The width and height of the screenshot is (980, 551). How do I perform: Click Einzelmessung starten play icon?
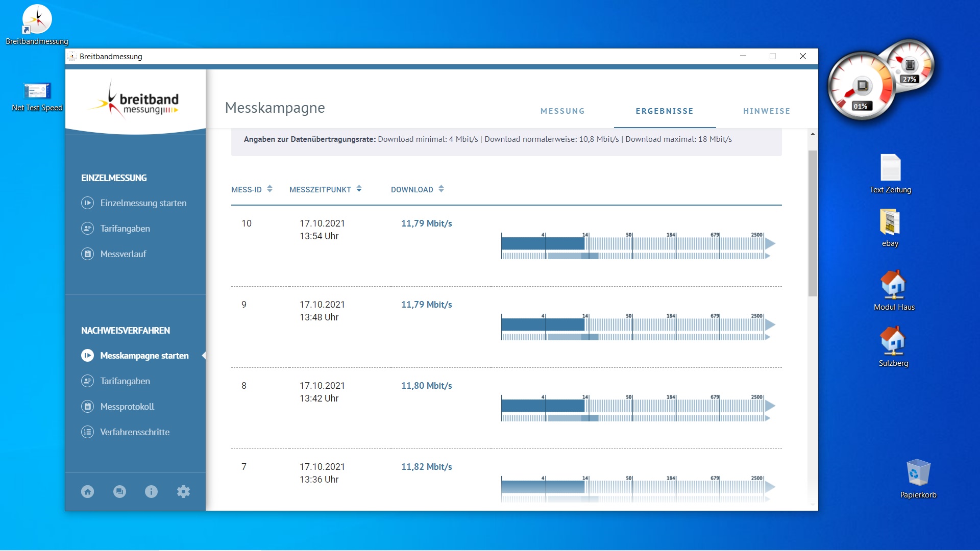[x=87, y=203]
